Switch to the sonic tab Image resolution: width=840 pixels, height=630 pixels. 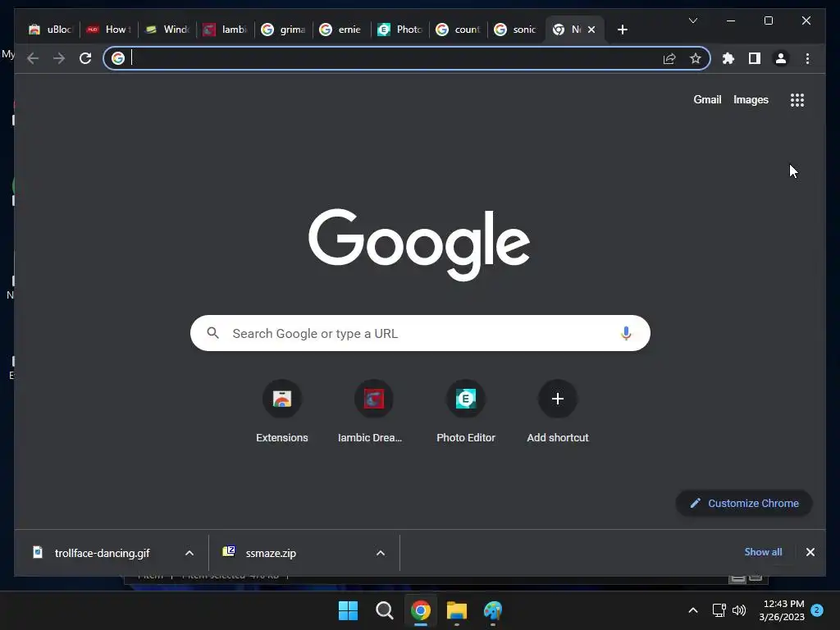point(518,30)
